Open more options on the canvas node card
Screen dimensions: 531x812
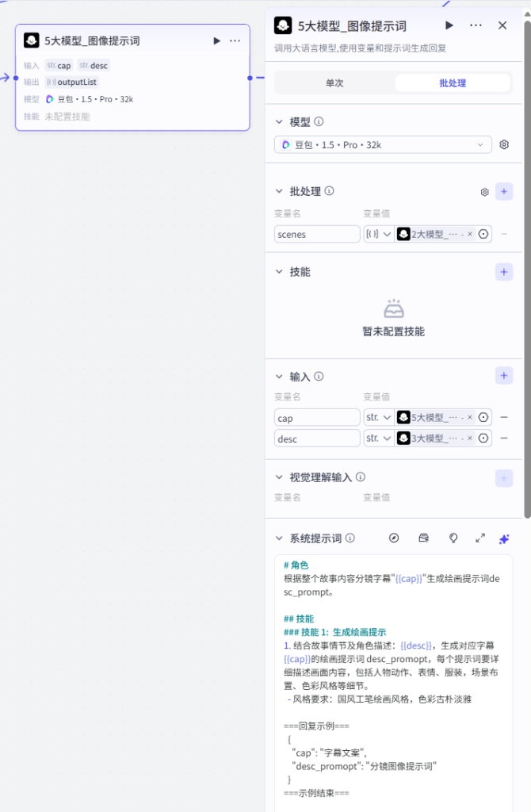tap(235, 41)
